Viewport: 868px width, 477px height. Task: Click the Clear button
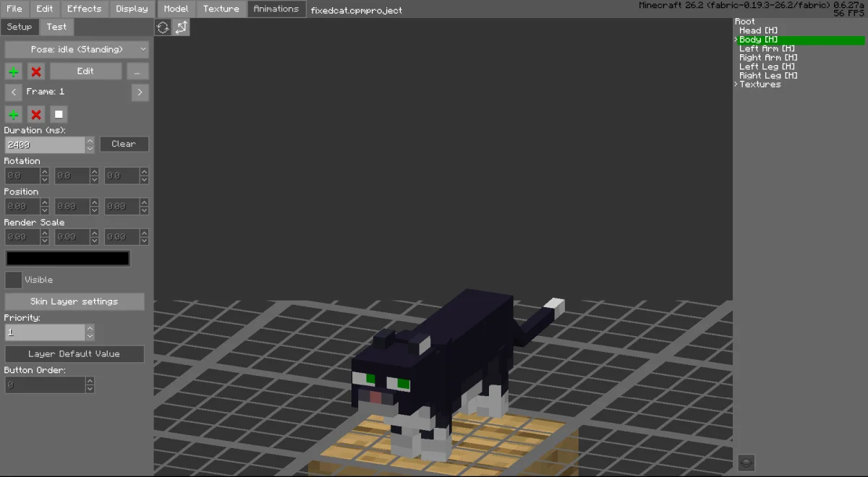pos(124,145)
